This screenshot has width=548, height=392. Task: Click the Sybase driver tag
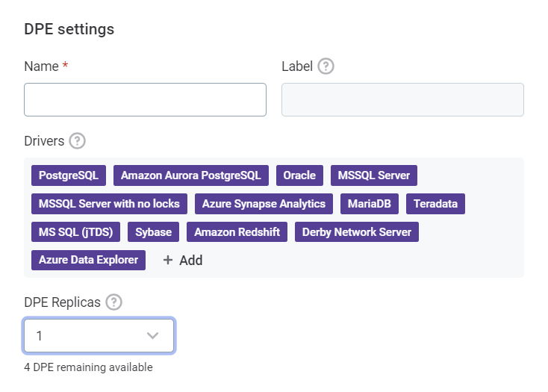click(x=153, y=232)
